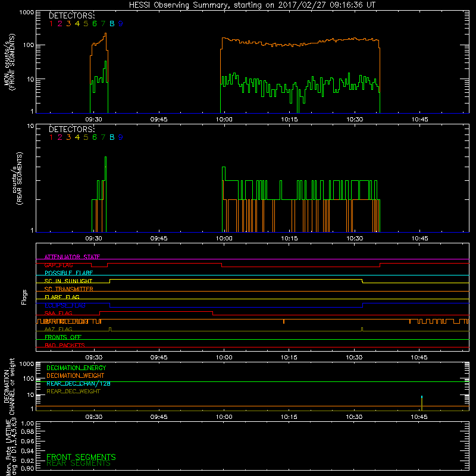The width and height of the screenshot is (476, 476).
Task: Select the 'POSSIBLE FLARE' flag label
Action: [68, 273]
